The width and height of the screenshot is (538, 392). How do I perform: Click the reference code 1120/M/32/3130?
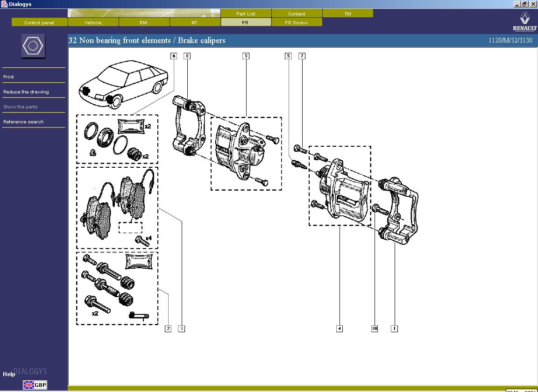coord(510,40)
